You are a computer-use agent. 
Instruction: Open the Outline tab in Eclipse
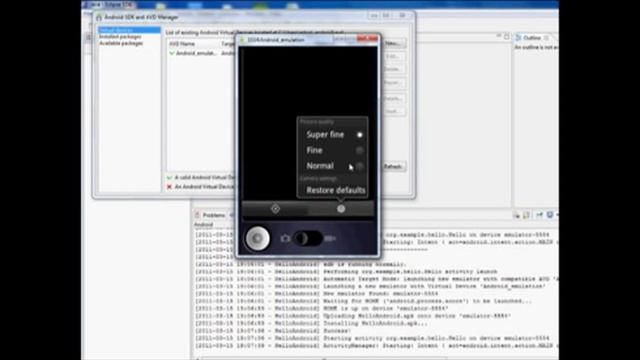[x=532, y=38]
